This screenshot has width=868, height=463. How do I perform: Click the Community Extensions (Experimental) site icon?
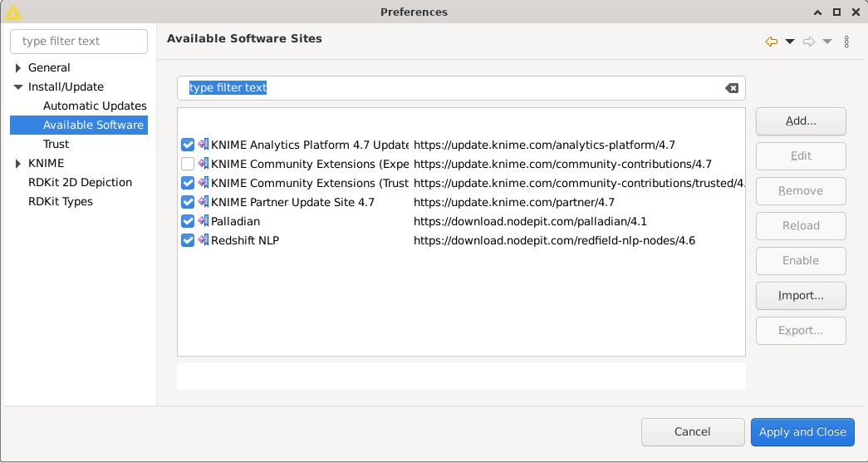point(204,164)
